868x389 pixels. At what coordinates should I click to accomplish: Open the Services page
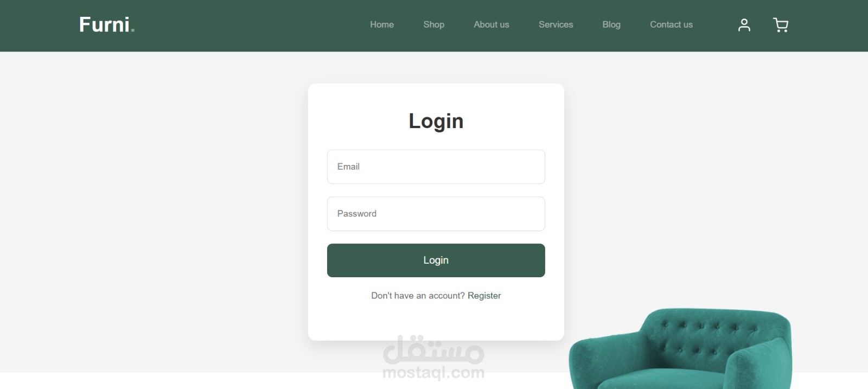click(556, 24)
